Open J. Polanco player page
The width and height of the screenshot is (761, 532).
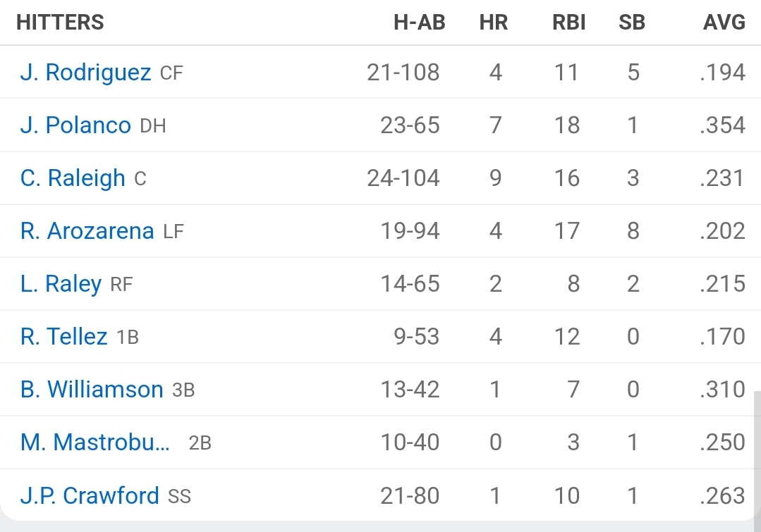pos(75,125)
